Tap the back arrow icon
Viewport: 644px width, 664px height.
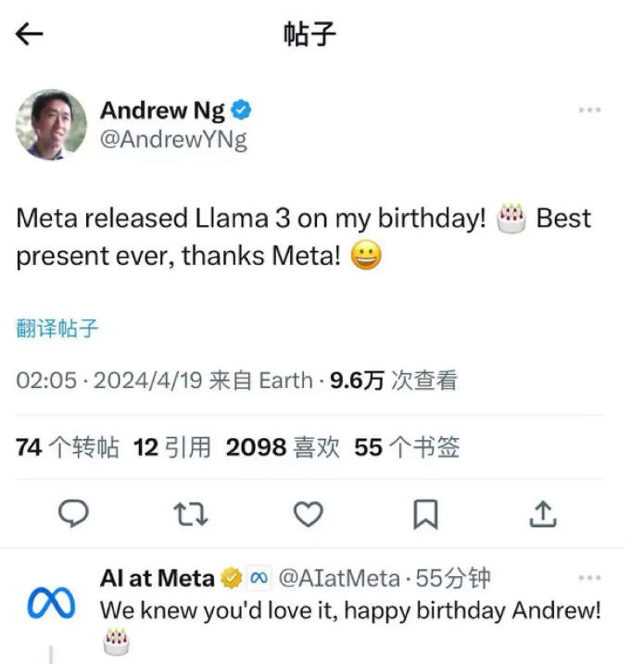click(30, 34)
